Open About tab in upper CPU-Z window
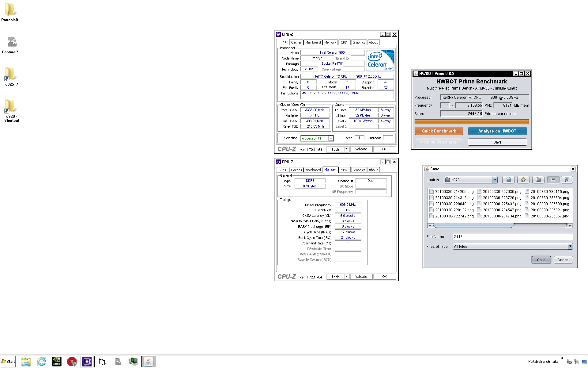The width and height of the screenshot is (588, 368). pos(373,42)
